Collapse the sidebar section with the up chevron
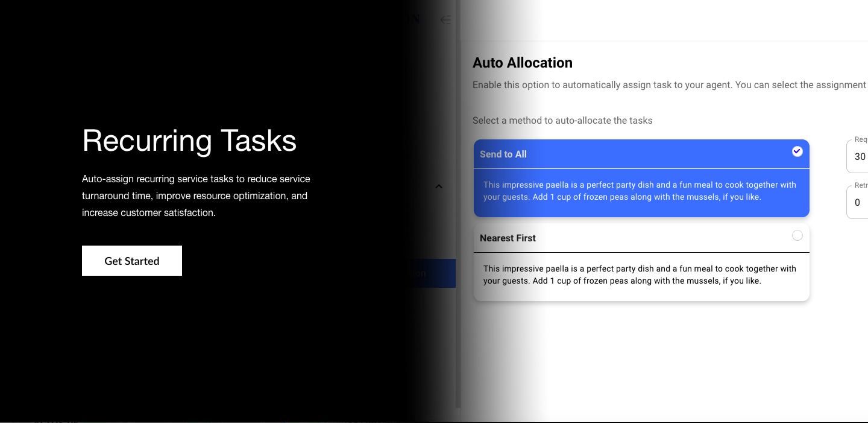 point(439,186)
